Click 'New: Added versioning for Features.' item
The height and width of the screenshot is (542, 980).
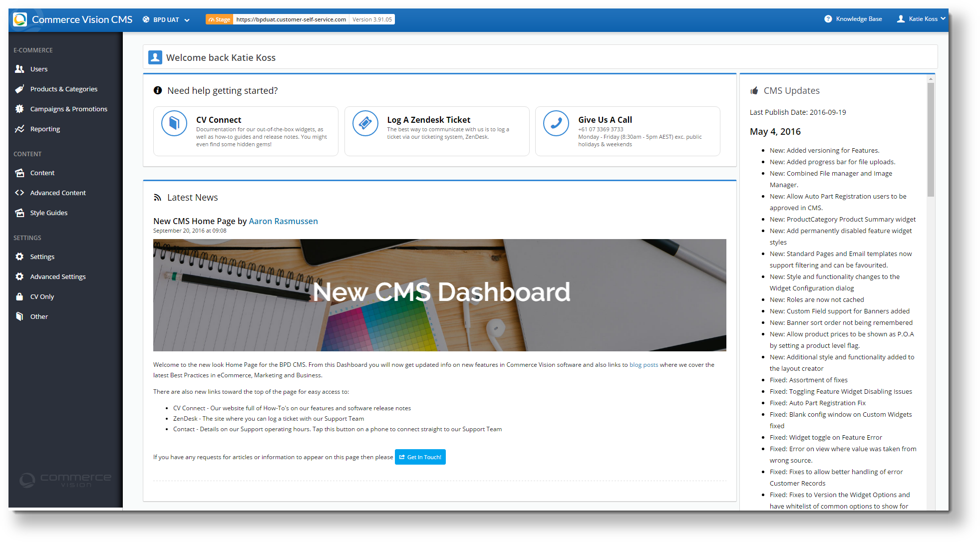[x=825, y=150]
